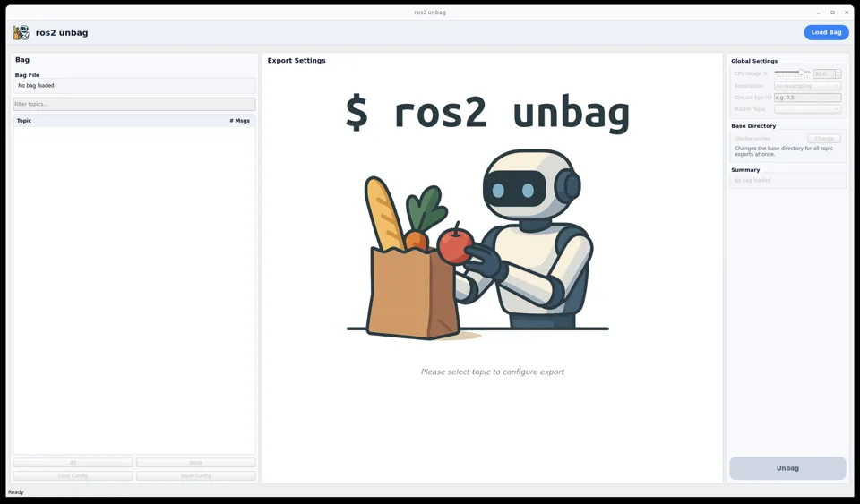The height and width of the screenshot is (504, 860).
Task: Click 'Please select topic to configure export' text
Action: 492,372
